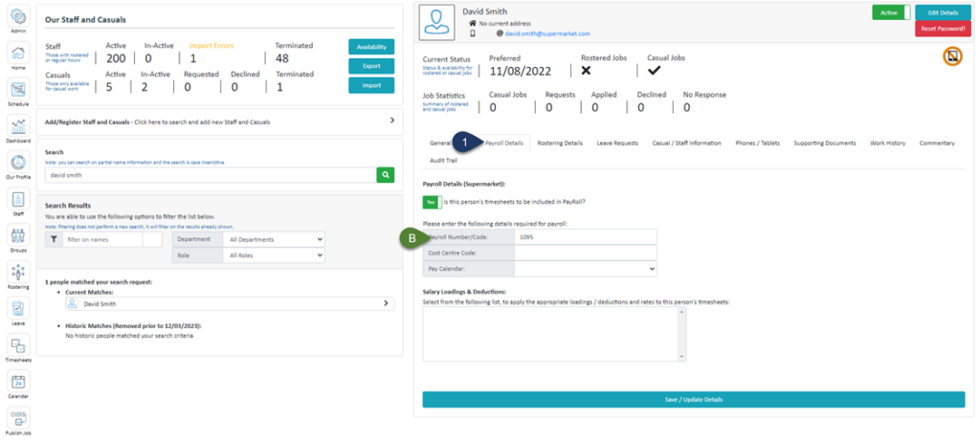Switch to the Rostering Details tab
The height and width of the screenshot is (443, 980).
coord(560,144)
